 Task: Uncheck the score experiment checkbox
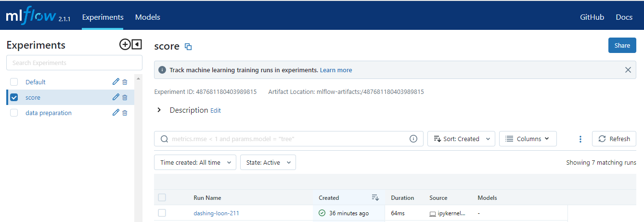pos(14,97)
